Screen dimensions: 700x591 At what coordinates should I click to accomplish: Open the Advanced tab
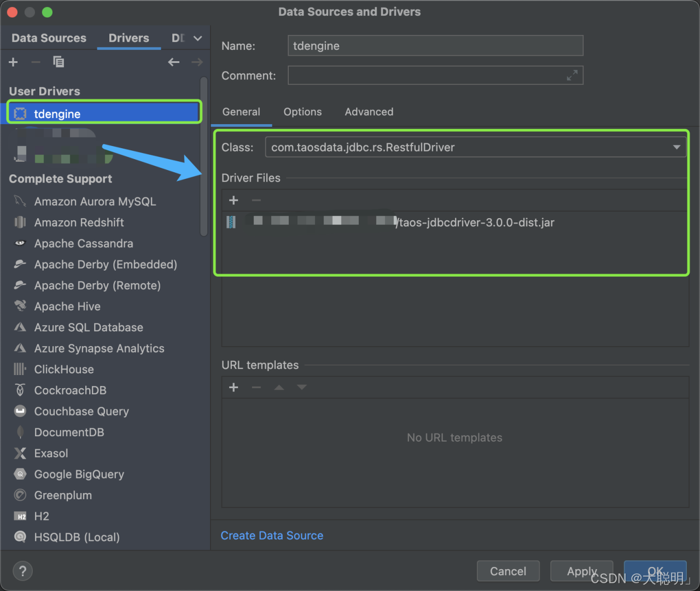point(369,112)
